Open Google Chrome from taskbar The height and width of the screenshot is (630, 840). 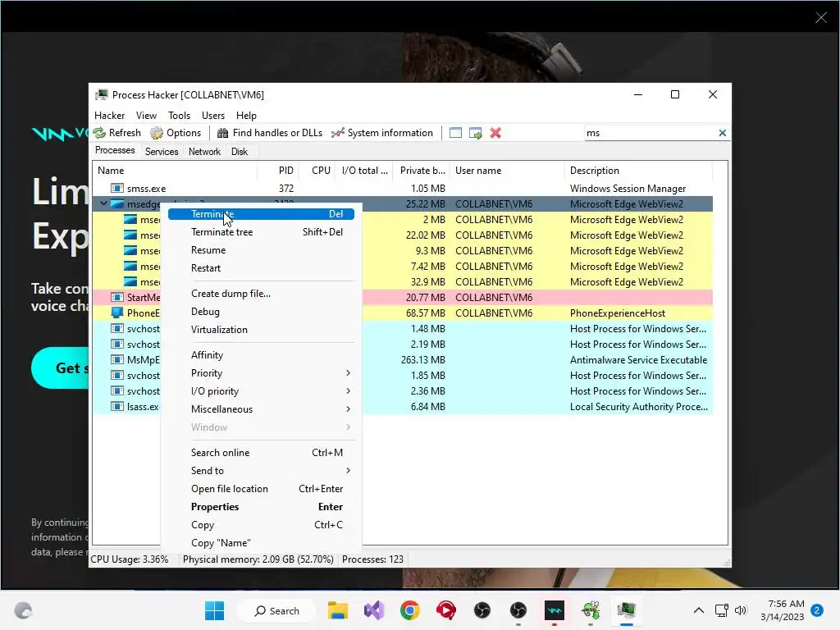(410, 610)
